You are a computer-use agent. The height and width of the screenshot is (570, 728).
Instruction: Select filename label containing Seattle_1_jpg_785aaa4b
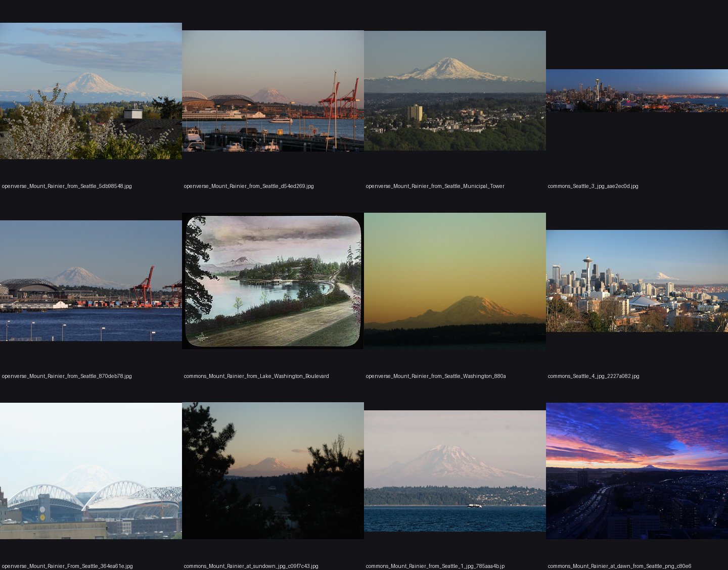pos(435,566)
